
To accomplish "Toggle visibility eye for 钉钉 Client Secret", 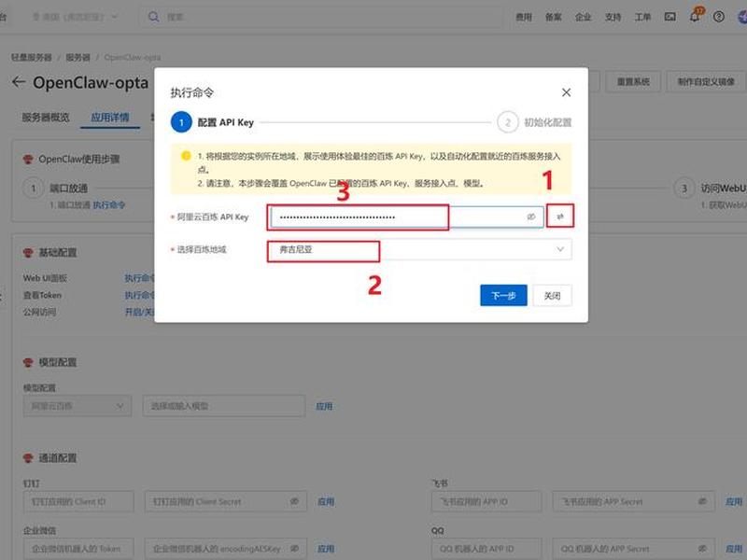I will click(x=294, y=501).
